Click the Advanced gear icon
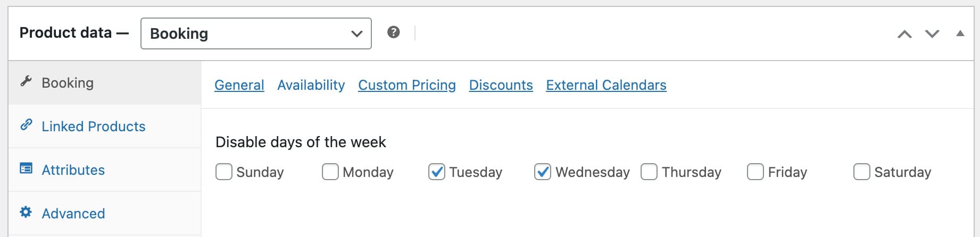Screen dimensions: 980x237 click(26, 212)
